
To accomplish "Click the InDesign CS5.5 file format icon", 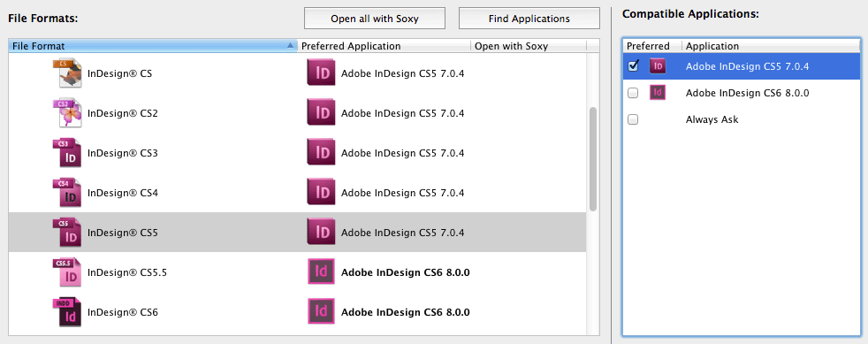I will click(x=67, y=272).
